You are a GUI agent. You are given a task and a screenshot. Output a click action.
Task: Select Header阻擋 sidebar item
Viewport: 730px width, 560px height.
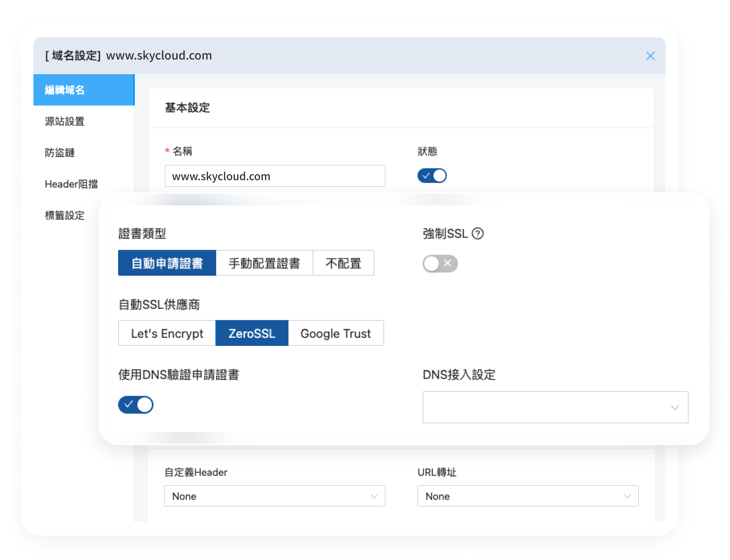[71, 184]
